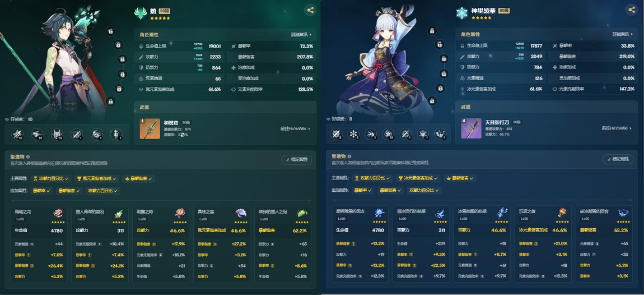Screen dimensions: 644x295
Task: Toggle the 暴擊率 sub-attribute tag in Xiao's panel
Action: click(41, 191)
